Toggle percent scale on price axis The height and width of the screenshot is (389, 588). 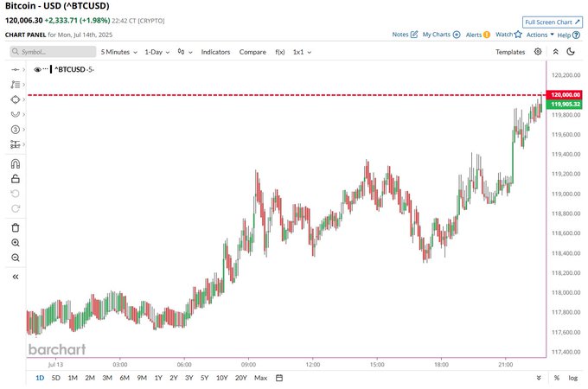coord(557,378)
